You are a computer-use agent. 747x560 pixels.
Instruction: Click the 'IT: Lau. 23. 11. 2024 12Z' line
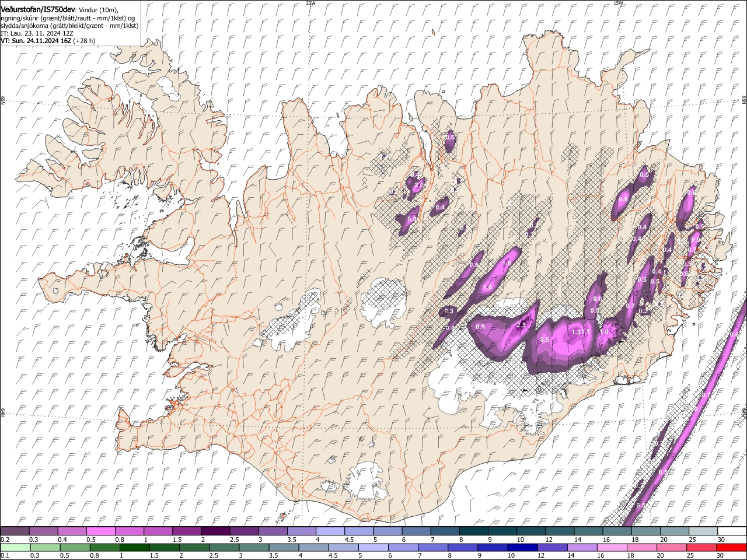click(37, 33)
